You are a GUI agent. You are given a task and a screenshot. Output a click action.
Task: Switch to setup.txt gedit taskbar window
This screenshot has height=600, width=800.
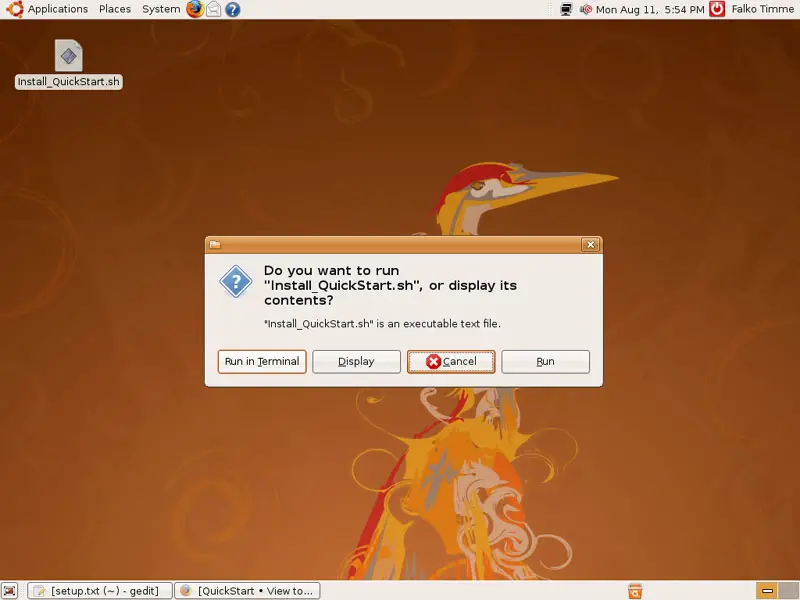(99, 591)
